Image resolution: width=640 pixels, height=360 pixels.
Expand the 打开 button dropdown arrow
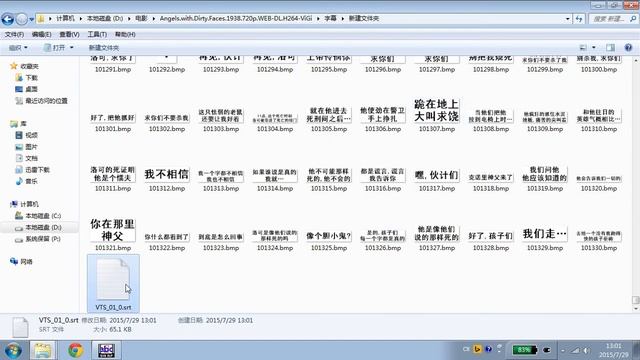click(x=72, y=48)
